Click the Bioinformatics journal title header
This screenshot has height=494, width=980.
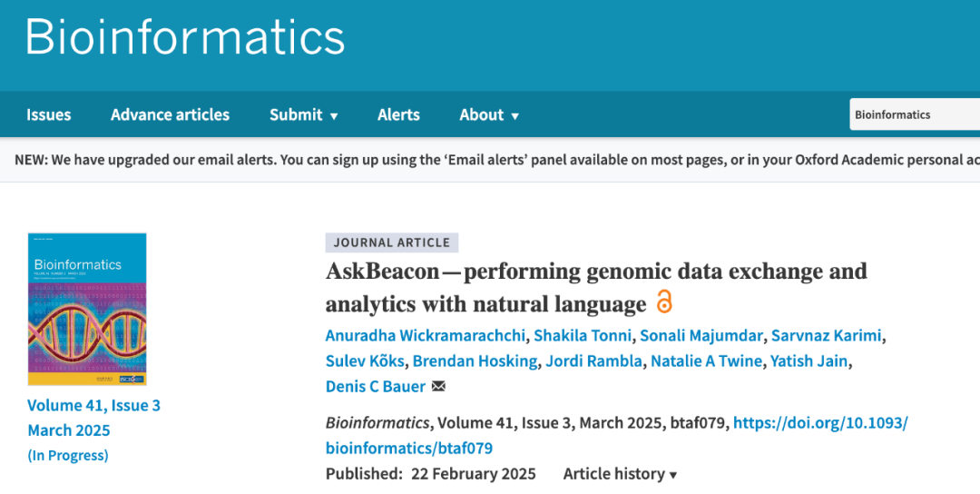point(185,36)
